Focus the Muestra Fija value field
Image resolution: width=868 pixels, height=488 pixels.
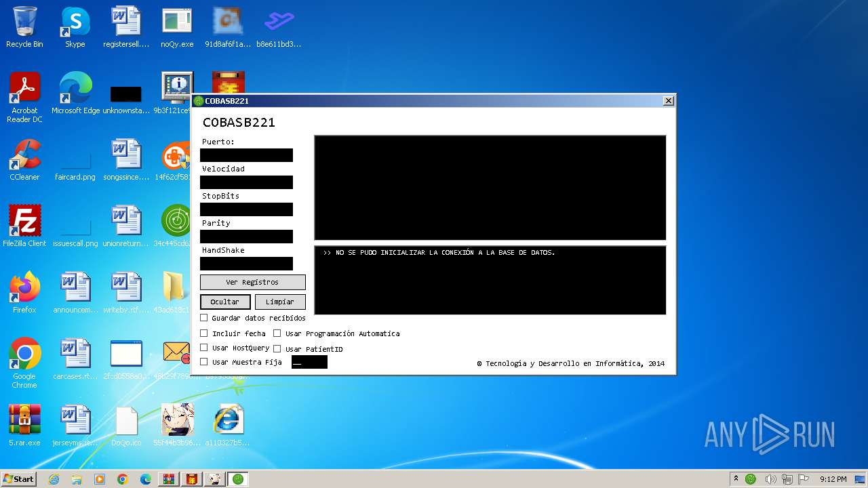pos(309,362)
